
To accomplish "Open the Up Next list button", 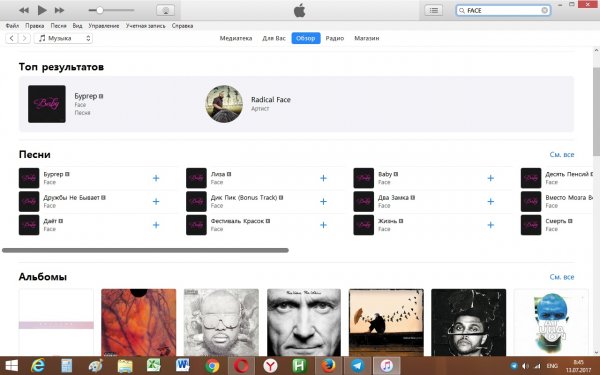I will pos(434,10).
